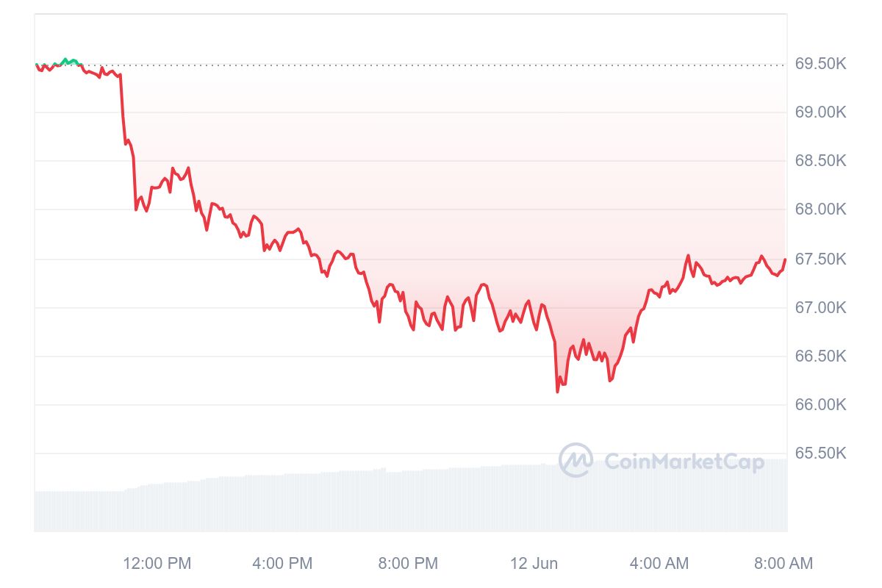This screenshot has width=882, height=588.
Task: Click the 69.50K price axis label
Action: [820, 64]
